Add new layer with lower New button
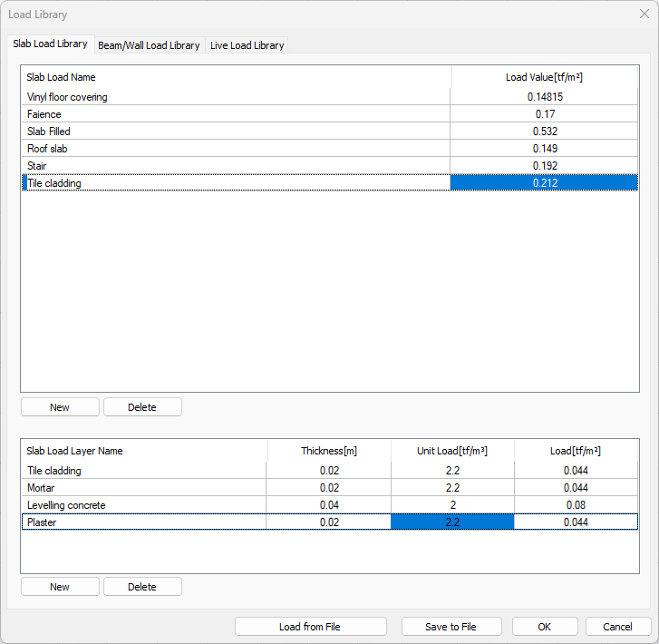 tap(60, 587)
